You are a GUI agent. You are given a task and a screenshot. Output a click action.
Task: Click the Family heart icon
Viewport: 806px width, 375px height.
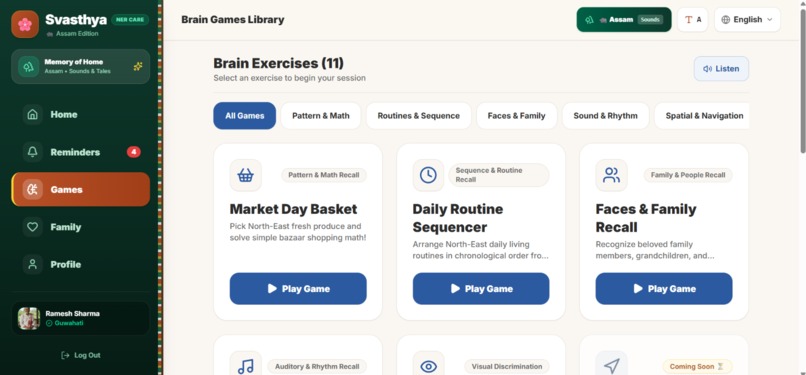32,227
